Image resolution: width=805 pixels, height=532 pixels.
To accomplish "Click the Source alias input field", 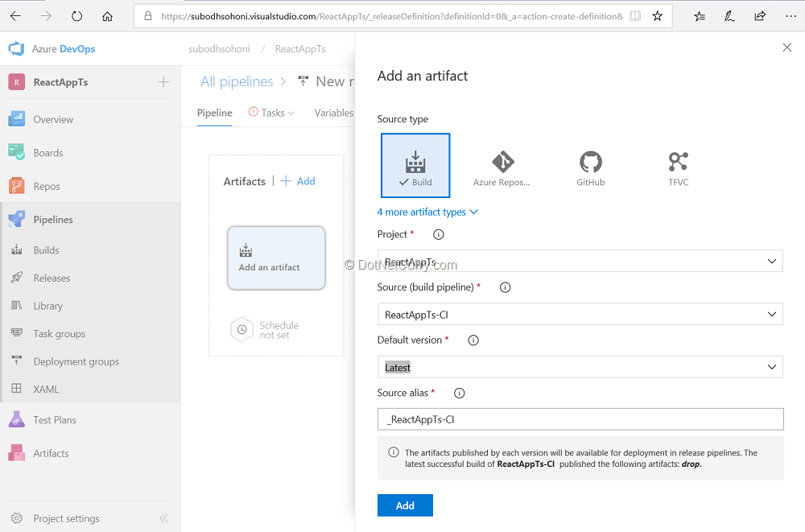I will [x=580, y=419].
